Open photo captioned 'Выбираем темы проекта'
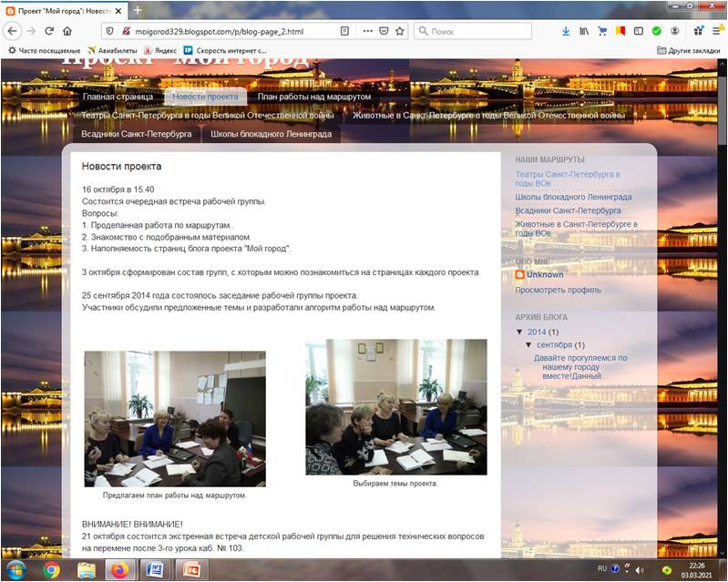728x582 pixels. [x=396, y=407]
